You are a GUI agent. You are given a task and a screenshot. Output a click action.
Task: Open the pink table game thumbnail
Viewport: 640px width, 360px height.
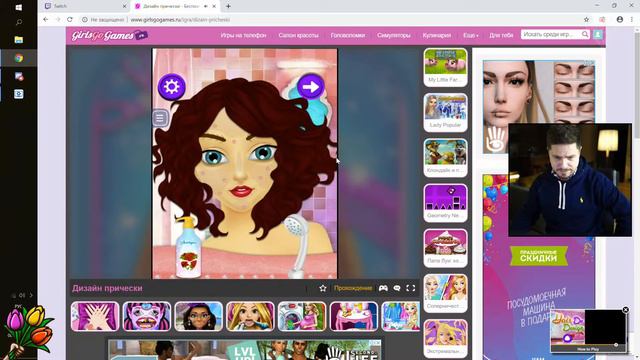point(354,316)
